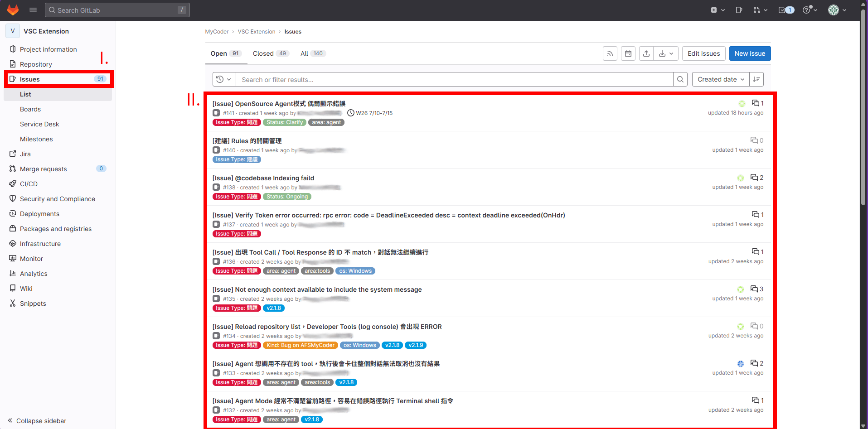Go to VSC Extension breadcrumb
This screenshot has width=868, height=429.
(x=257, y=32)
